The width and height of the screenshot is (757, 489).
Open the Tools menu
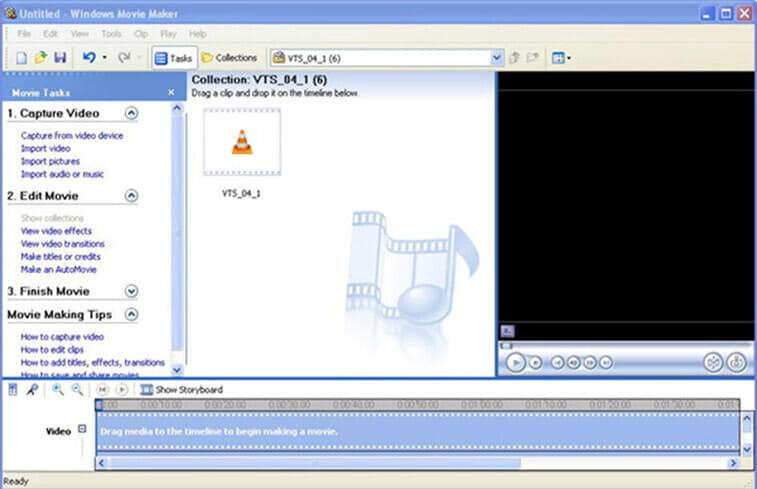[x=111, y=34]
